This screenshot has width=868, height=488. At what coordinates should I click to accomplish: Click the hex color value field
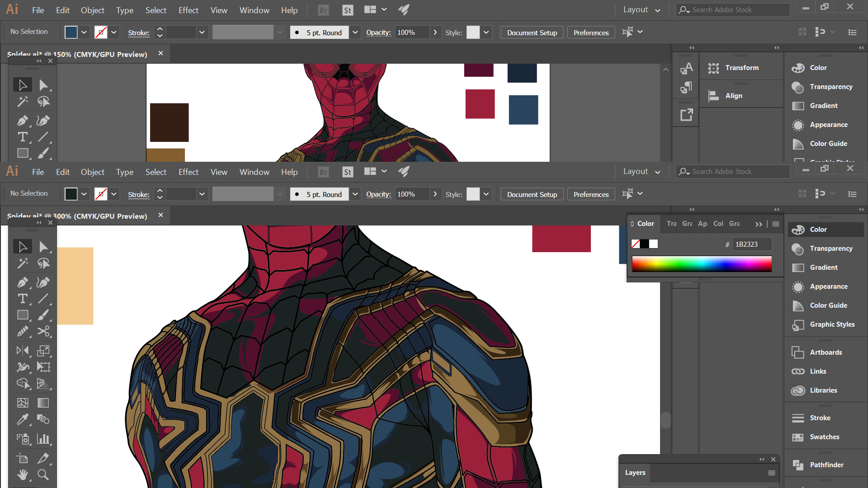752,244
